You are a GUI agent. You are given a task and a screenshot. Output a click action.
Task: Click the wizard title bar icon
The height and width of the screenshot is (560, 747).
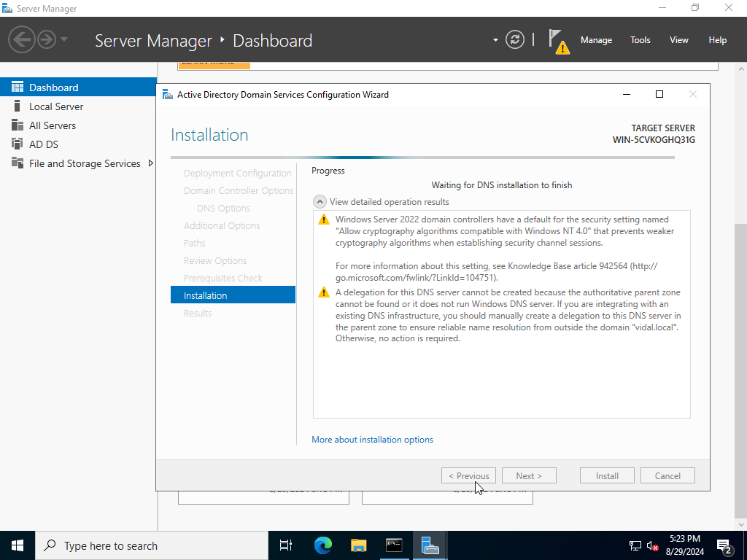tap(168, 94)
